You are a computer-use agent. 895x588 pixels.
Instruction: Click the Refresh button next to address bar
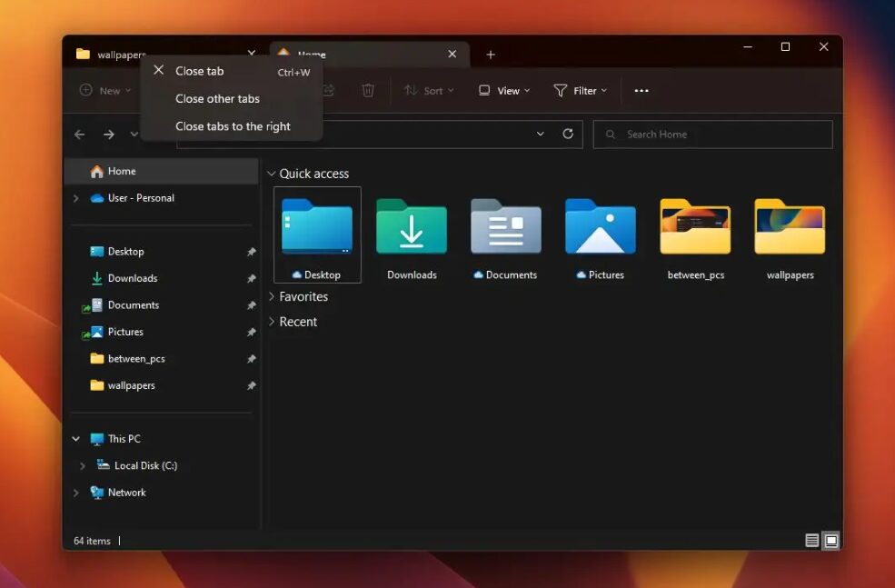[568, 134]
